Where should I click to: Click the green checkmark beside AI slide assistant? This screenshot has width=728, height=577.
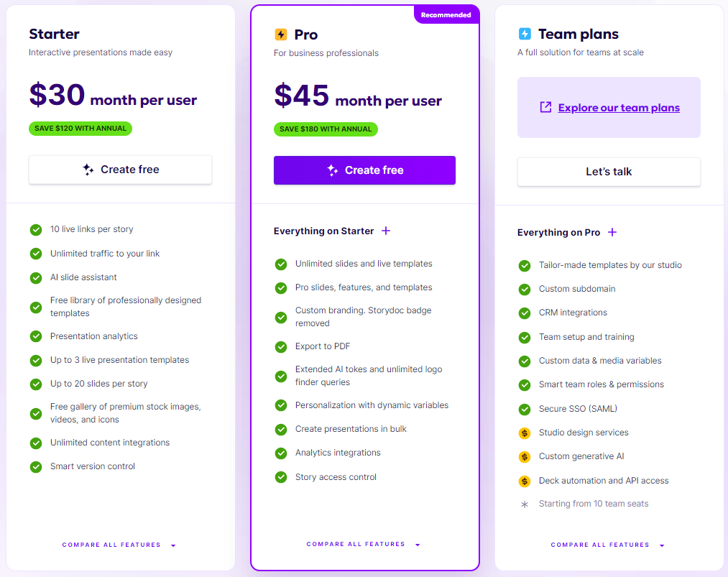36,277
